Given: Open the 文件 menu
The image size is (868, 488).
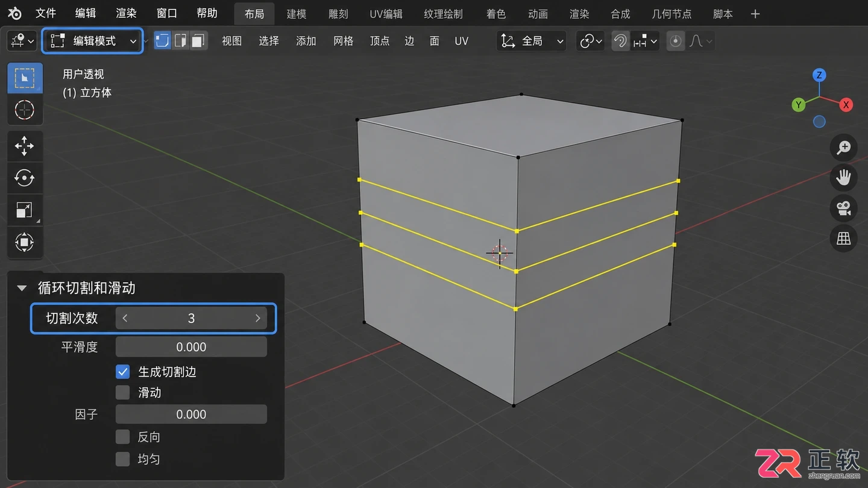Looking at the screenshot, I should coord(46,13).
